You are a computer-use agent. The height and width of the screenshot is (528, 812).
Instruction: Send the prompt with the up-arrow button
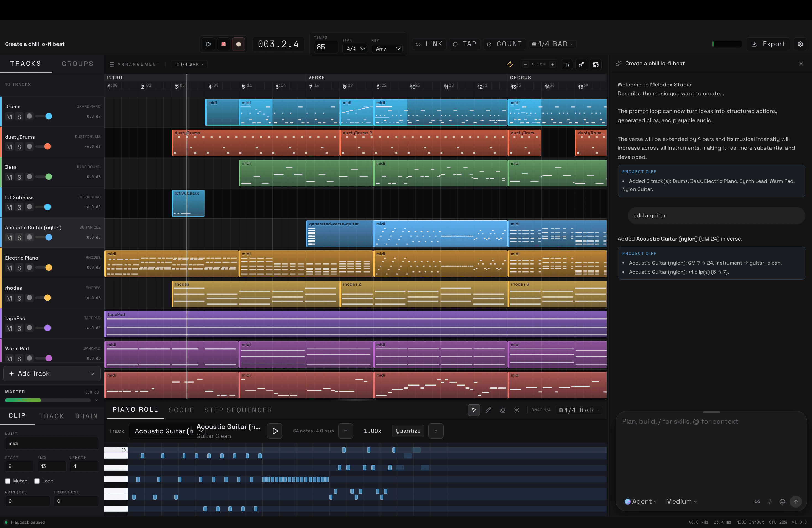coord(796,501)
